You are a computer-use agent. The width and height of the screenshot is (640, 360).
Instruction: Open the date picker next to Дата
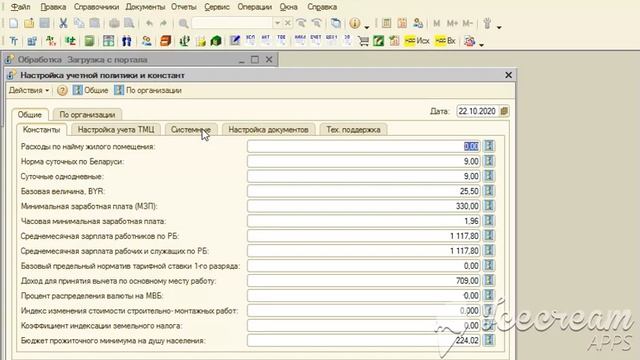pos(504,111)
